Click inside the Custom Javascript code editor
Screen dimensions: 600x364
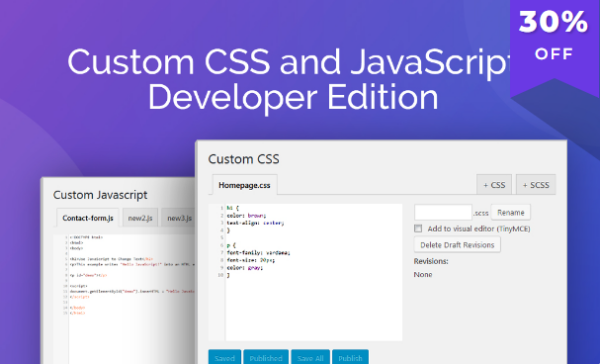124,299
